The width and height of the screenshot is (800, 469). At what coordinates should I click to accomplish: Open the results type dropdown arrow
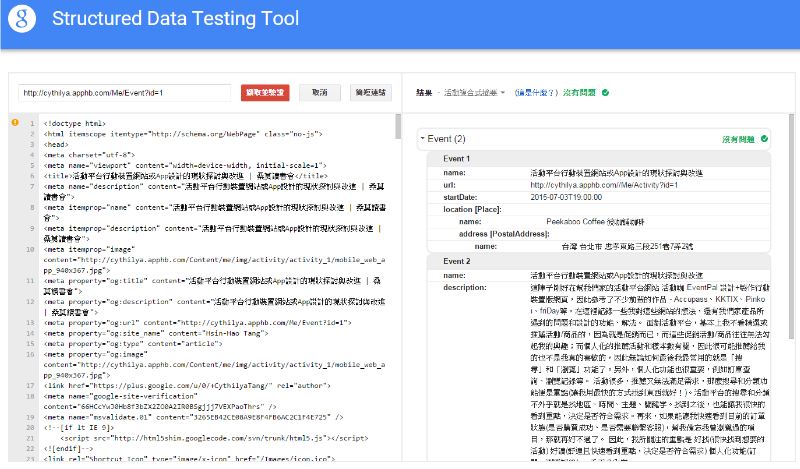pos(503,92)
